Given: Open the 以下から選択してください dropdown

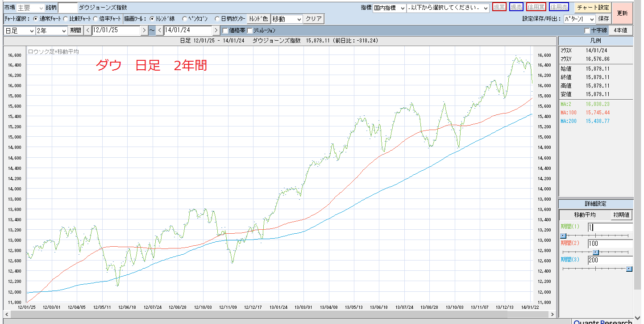Looking at the screenshot, I should point(448,8).
